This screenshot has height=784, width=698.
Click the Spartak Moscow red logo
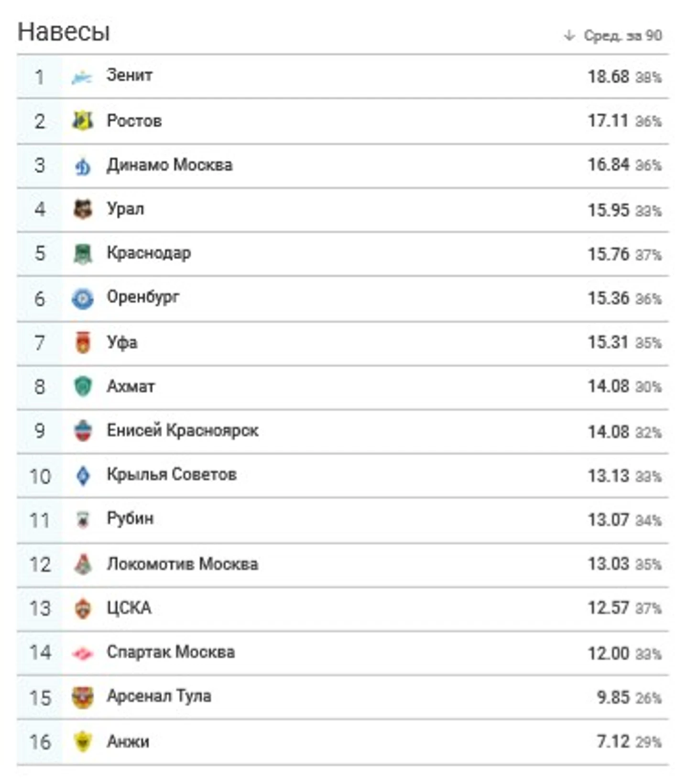click(x=82, y=653)
